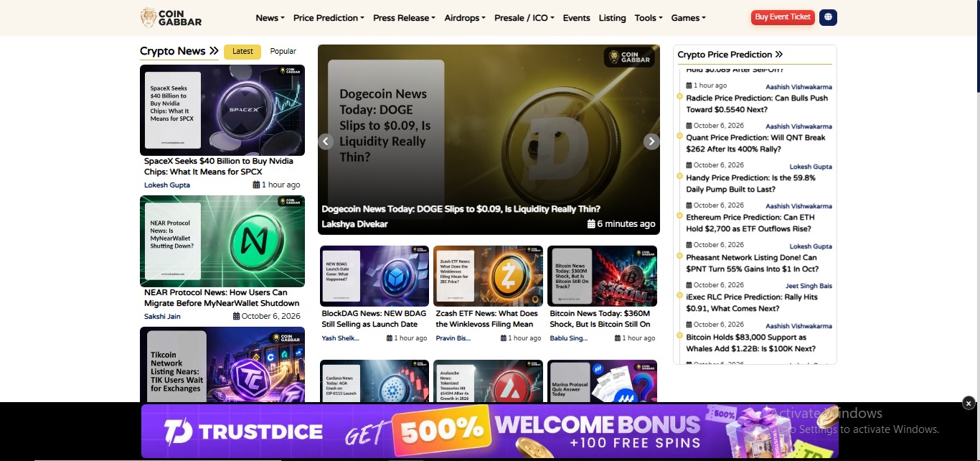Screen dimensions: 980x461
Task: Click the Crypto News double-arrow icon
Action: click(x=214, y=51)
